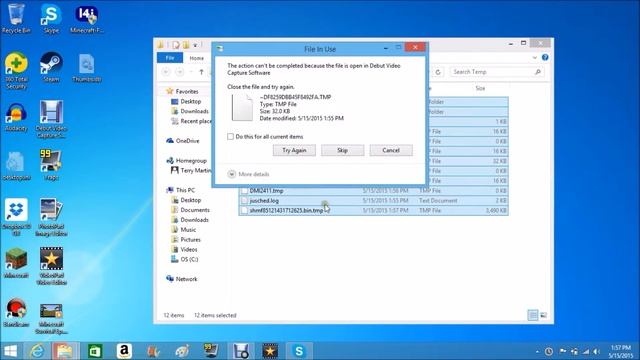The width and height of the screenshot is (640, 360).
Task: Open the File tab in Explorer
Action: point(170,58)
